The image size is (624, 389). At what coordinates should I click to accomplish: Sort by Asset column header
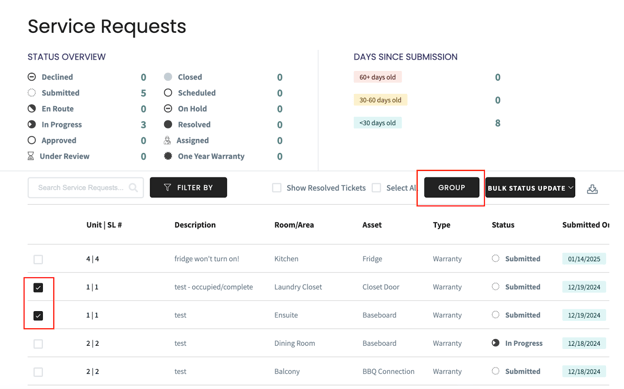[372, 225]
